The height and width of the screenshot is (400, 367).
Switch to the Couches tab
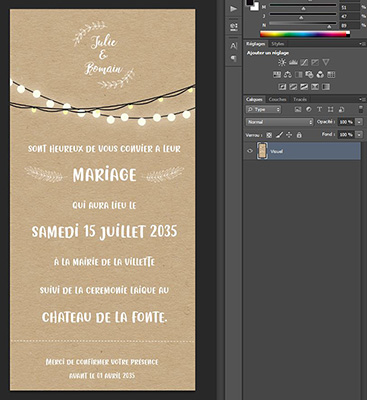coord(277,99)
